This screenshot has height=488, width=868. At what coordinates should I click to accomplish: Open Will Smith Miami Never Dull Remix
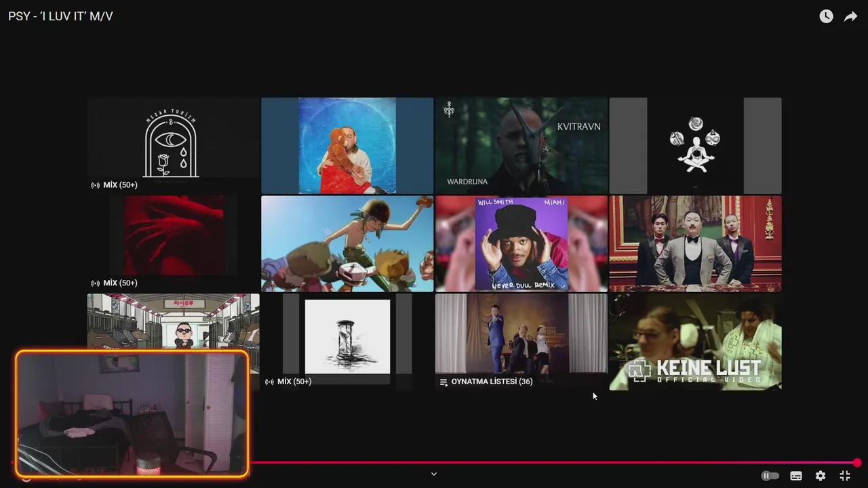(521, 244)
